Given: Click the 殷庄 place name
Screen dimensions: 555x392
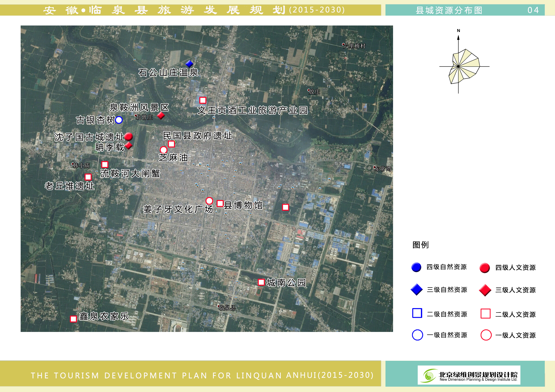Looking at the screenshot, I should tap(314, 92).
